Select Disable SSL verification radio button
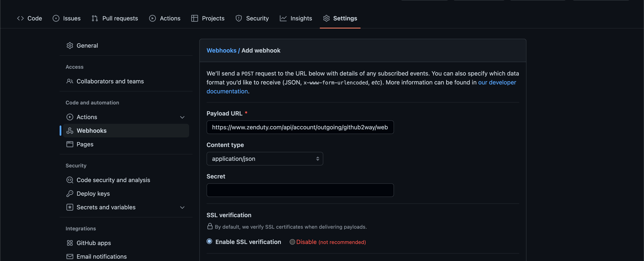This screenshot has height=261, width=644. 292,242
